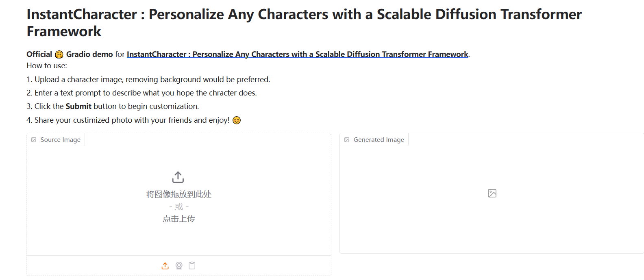Click step 1 about uploading a character image
Screen dimensions: 644x280
(x=148, y=80)
